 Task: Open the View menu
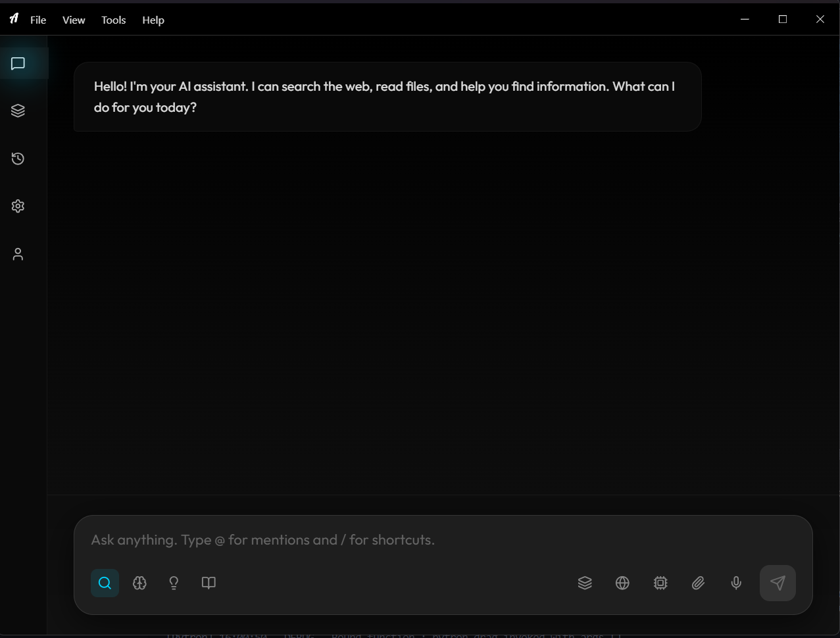[73, 20]
